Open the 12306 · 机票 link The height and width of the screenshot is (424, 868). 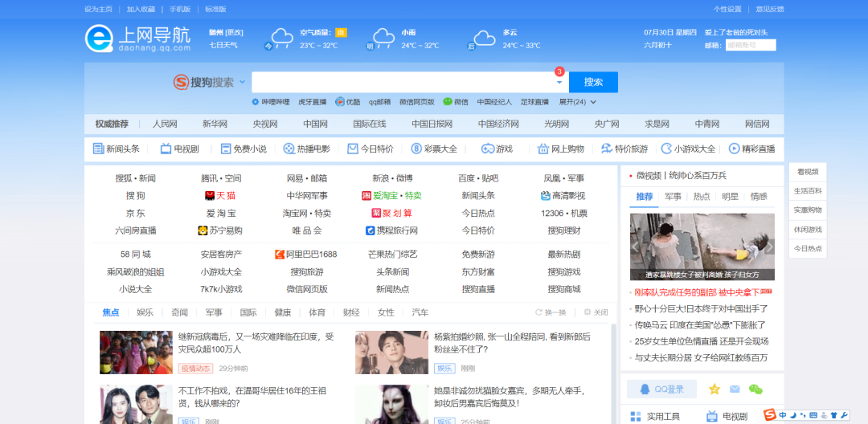coord(564,214)
